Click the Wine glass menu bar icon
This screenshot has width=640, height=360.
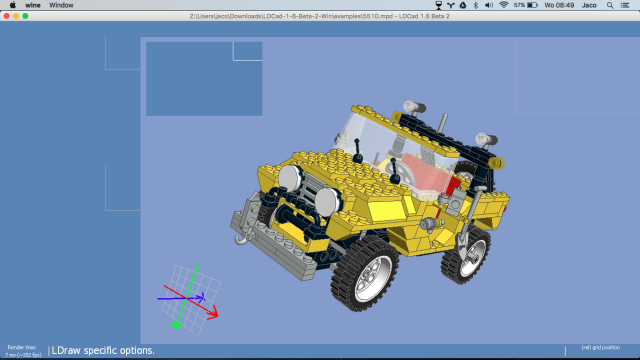[439, 5]
